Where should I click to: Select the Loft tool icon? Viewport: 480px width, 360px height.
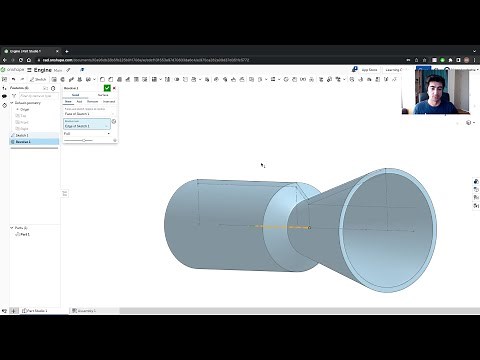click(79, 79)
